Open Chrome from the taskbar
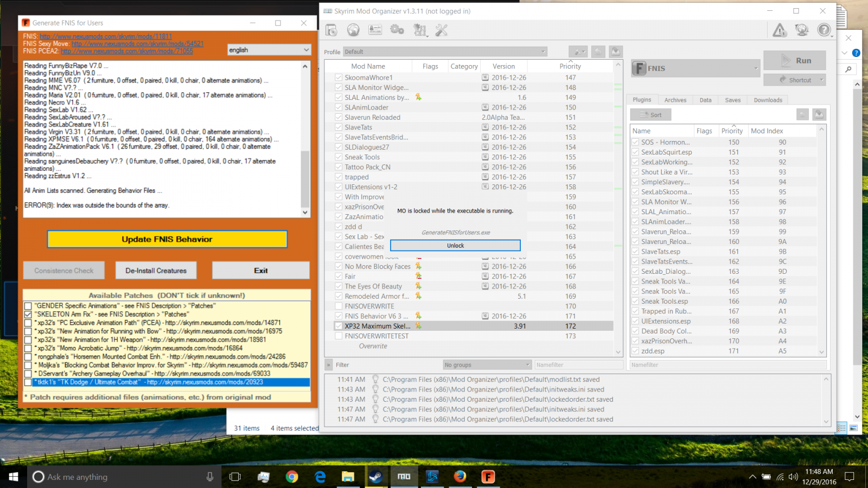868x488 pixels. click(x=292, y=477)
